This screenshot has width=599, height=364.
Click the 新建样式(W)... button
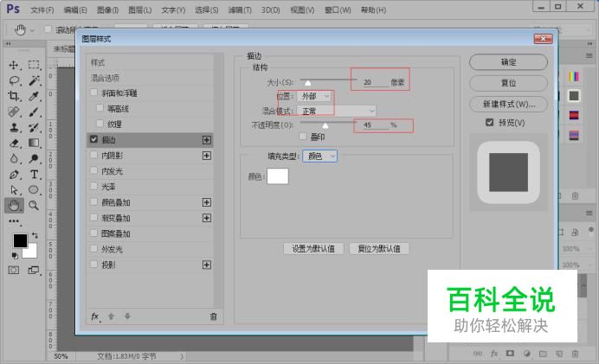[x=508, y=104]
